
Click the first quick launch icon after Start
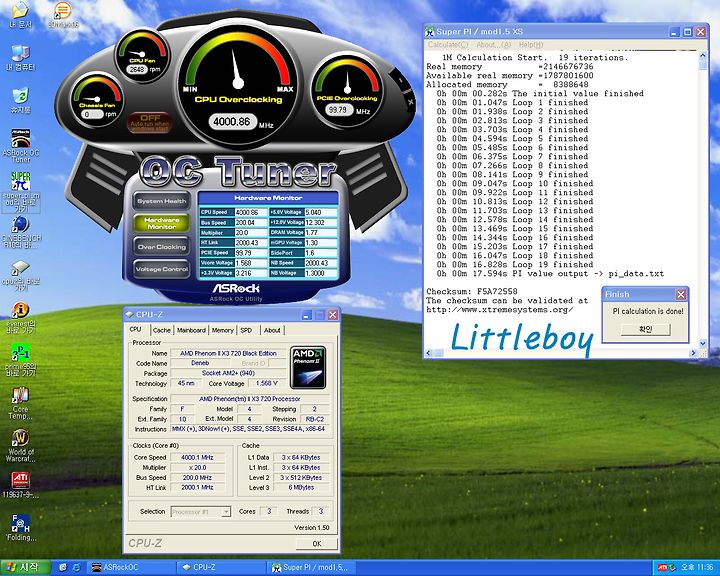point(63,567)
